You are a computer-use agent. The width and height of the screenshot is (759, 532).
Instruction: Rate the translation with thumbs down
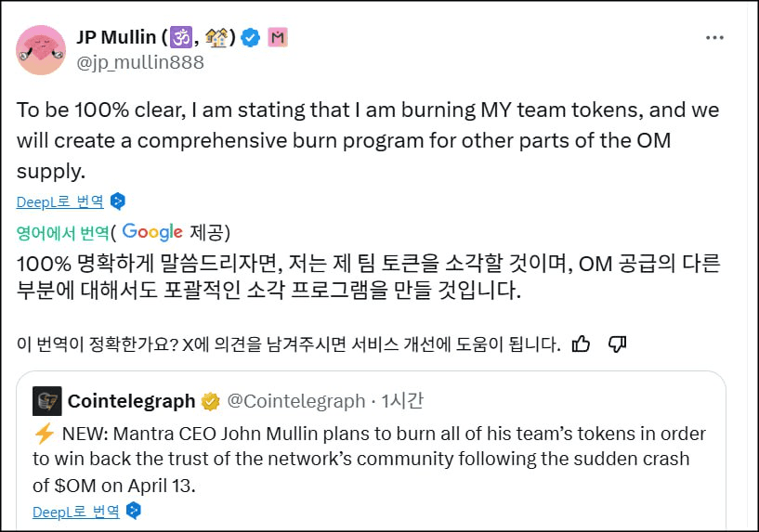[x=617, y=344]
